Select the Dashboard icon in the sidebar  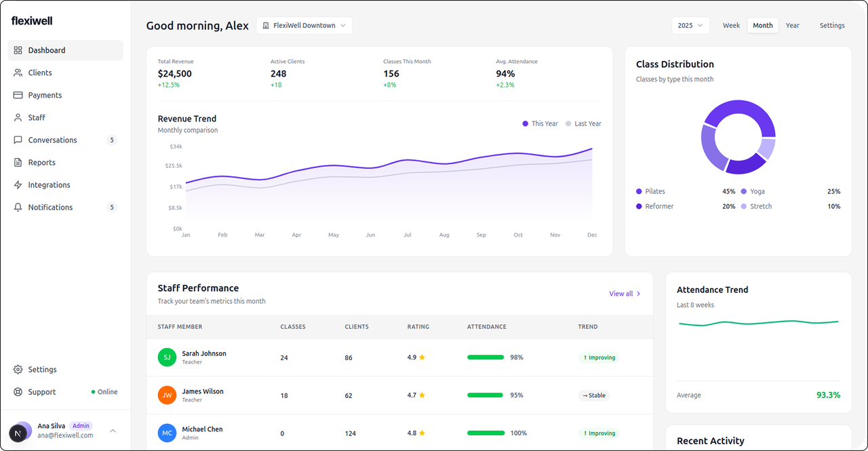point(18,50)
